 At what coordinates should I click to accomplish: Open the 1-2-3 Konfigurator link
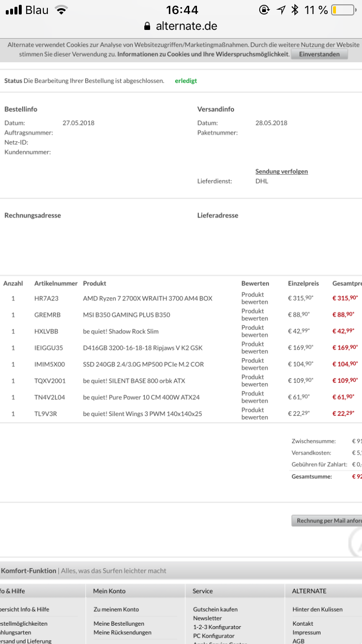217,627
